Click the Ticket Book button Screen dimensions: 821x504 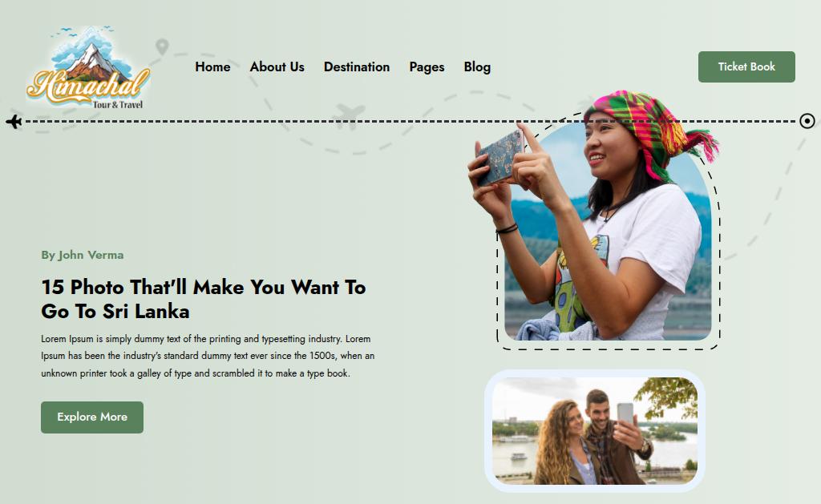(x=746, y=67)
